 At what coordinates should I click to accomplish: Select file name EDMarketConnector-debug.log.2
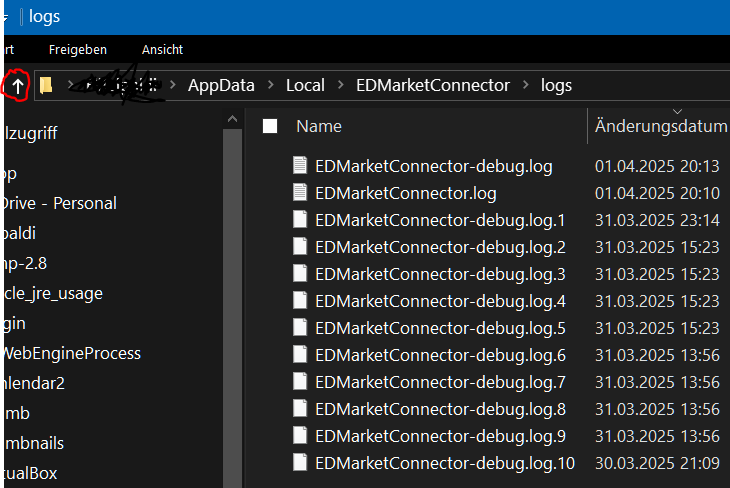coord(440,248)
